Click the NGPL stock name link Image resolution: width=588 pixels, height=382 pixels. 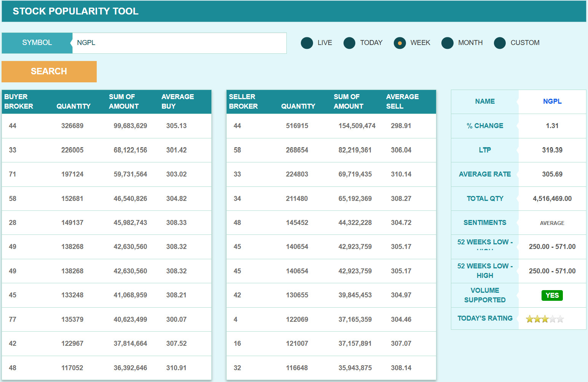coord(552,101)
